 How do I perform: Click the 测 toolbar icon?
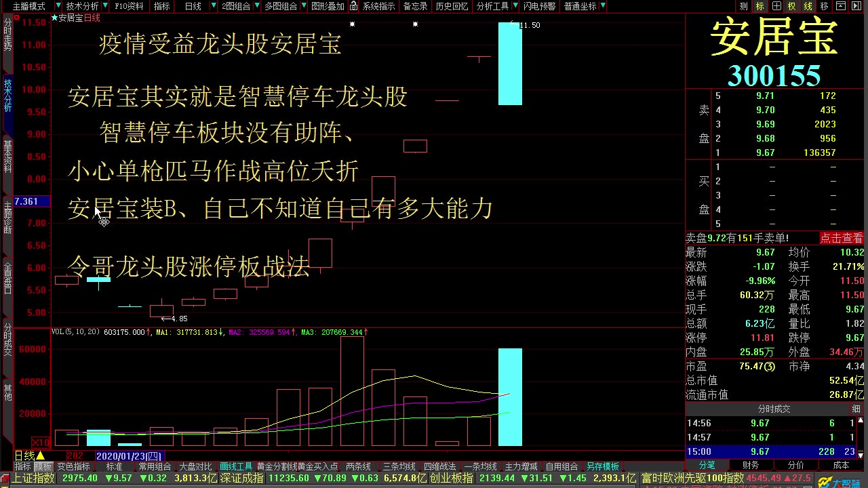click(x=744, y=6)
